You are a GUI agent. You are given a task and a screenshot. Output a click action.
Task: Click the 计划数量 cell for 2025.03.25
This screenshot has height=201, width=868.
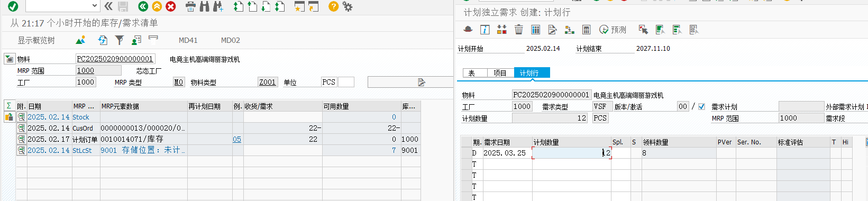click(x=572, y=153)
